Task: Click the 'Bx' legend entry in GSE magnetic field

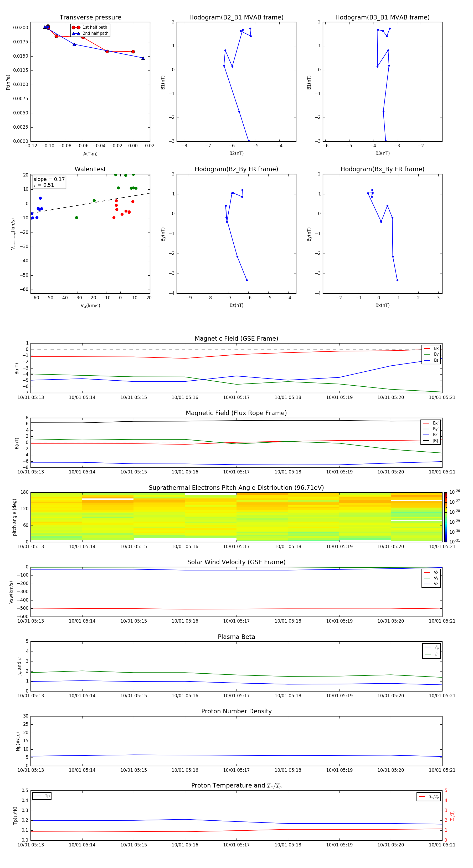Action: pyautogui.click(x=431, y=349)
